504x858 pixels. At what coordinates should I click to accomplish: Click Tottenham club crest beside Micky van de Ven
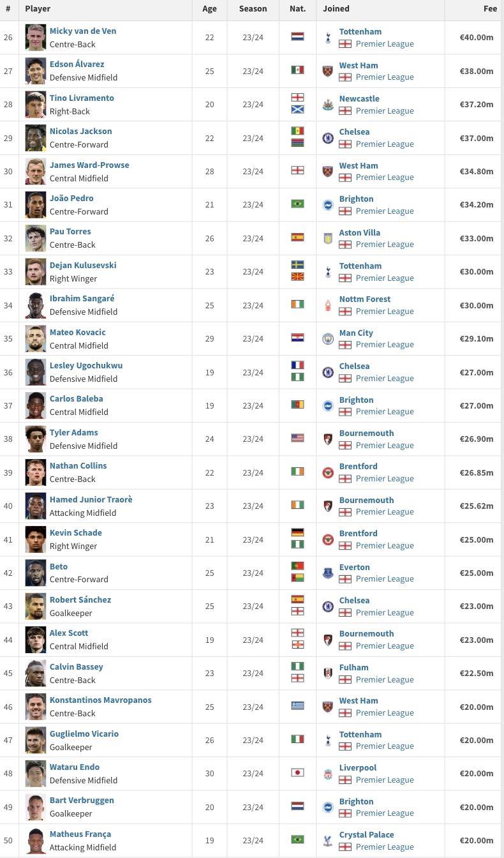tap(328, 38)
